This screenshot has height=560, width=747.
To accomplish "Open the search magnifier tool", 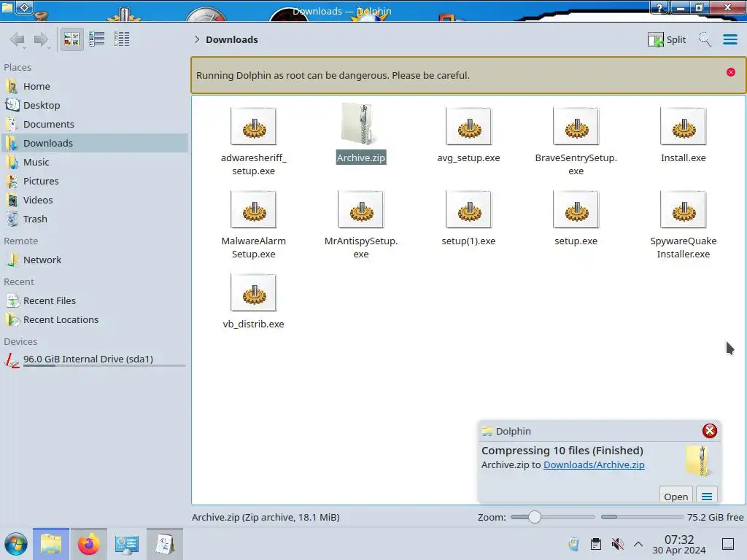I will point(705,39).
